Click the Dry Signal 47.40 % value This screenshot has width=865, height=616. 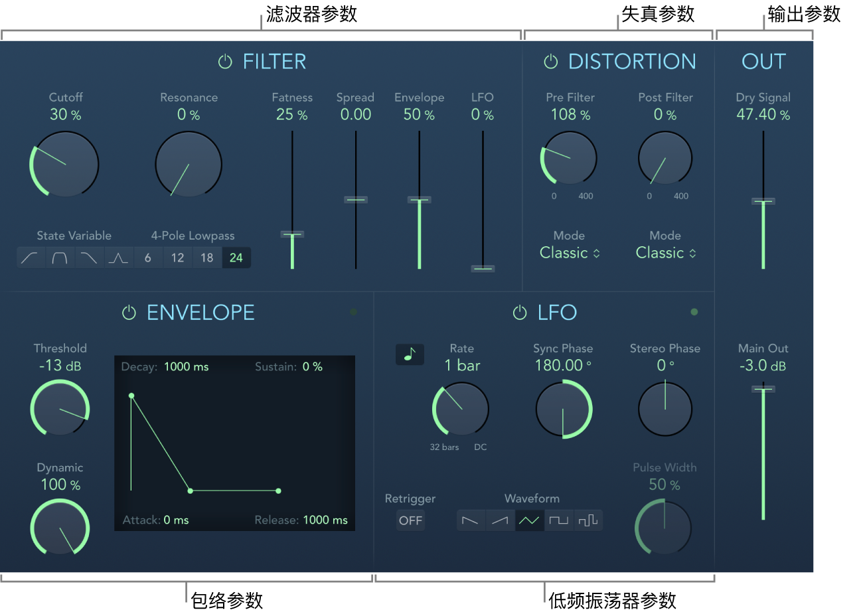pyautogui.click(x=763, y=115)
